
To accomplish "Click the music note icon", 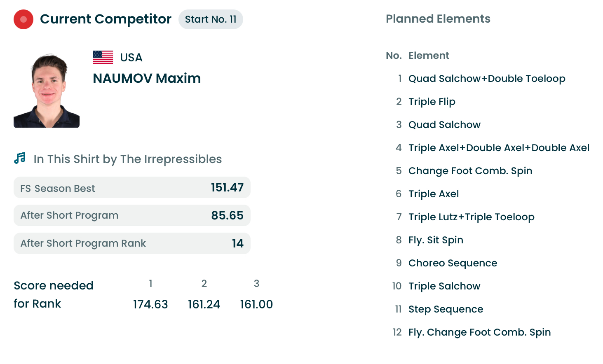I will [20, 158].
